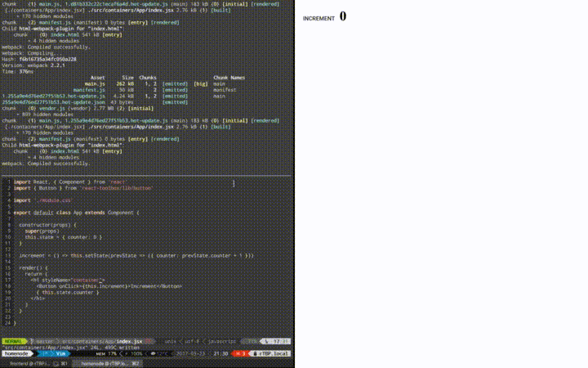
Task: Click the utf-8 encoding segment
Action: [186, 341]
